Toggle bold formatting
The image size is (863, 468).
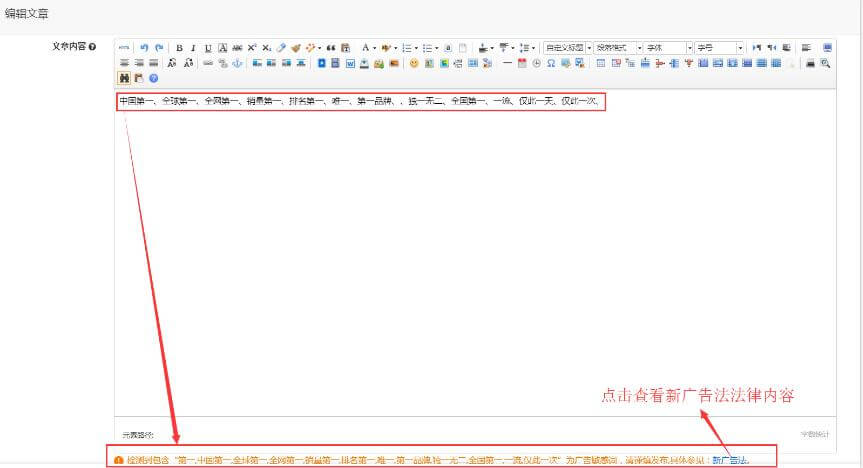point(179,47)
